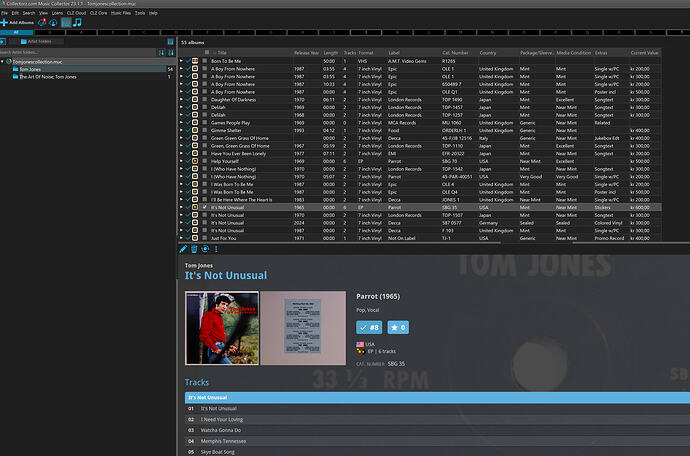
Task: Open the File menu
Action: 4,13
